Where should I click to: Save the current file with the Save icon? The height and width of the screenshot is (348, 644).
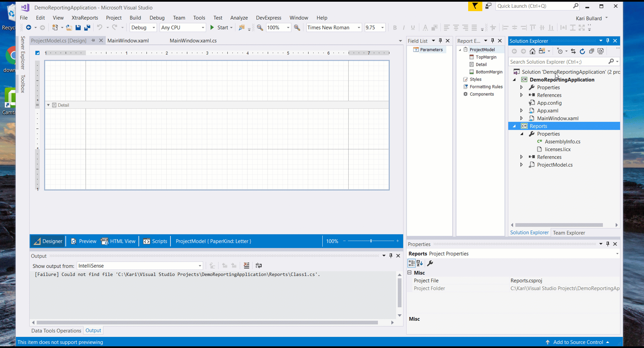(x=78, y=28)
